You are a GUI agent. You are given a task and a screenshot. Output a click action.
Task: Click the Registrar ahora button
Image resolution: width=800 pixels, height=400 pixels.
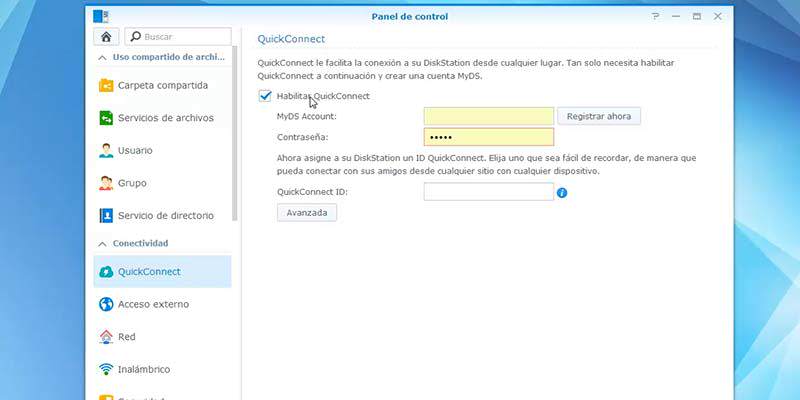pos(598,116)
